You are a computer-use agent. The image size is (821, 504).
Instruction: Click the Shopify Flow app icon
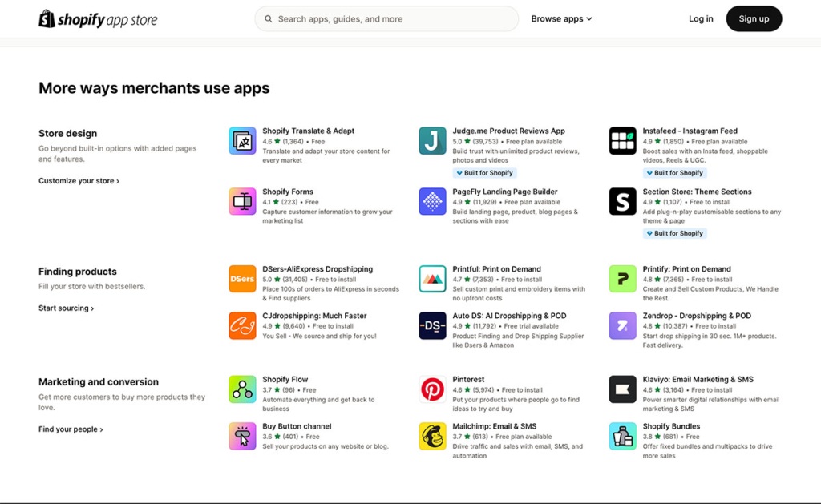coord(242,389)
